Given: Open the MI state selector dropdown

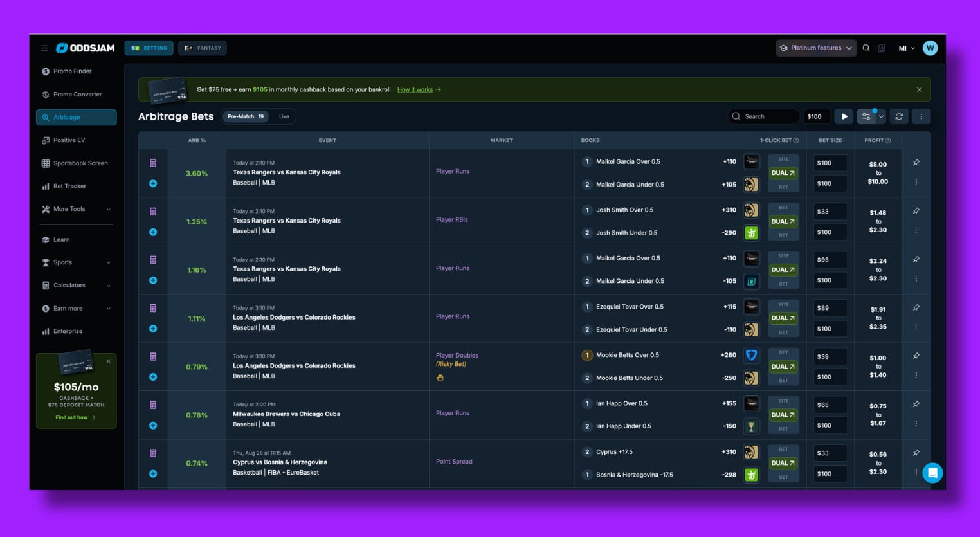Looking at the screenshot, I should click(x=907, y=48).
